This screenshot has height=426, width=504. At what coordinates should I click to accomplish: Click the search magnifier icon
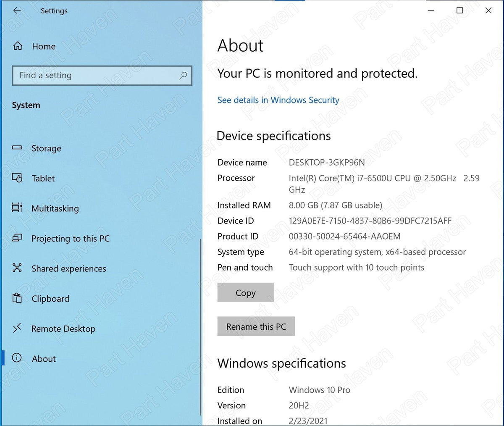pos(183,76)
